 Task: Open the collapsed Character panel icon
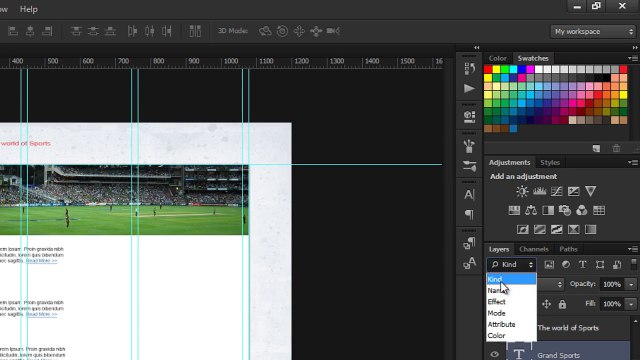(469, 195)
